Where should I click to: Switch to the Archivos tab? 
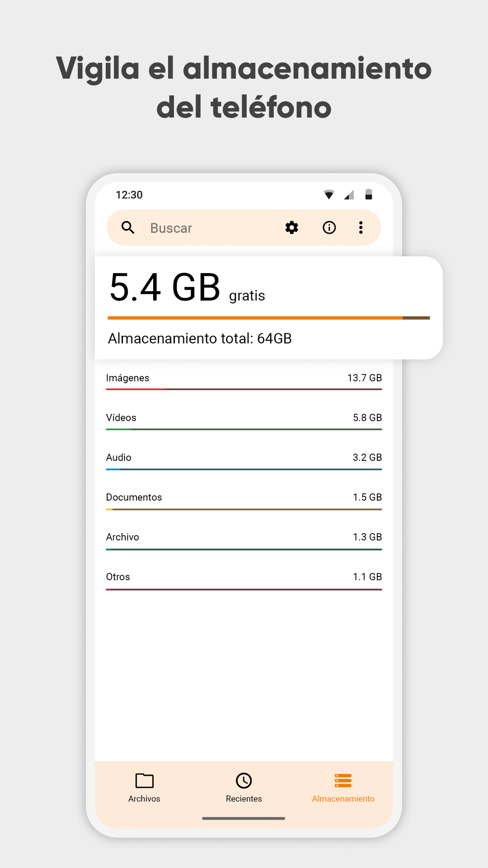[145, 788]
